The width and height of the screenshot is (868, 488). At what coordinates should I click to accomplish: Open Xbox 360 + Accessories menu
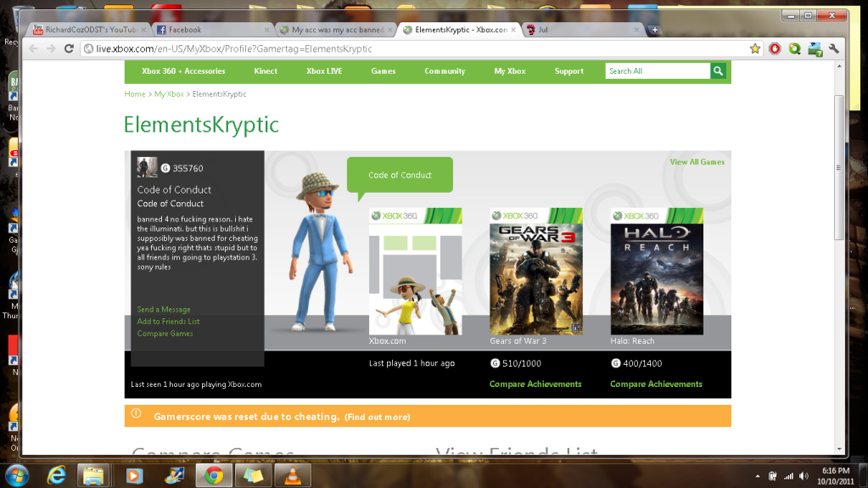(183, 71)
